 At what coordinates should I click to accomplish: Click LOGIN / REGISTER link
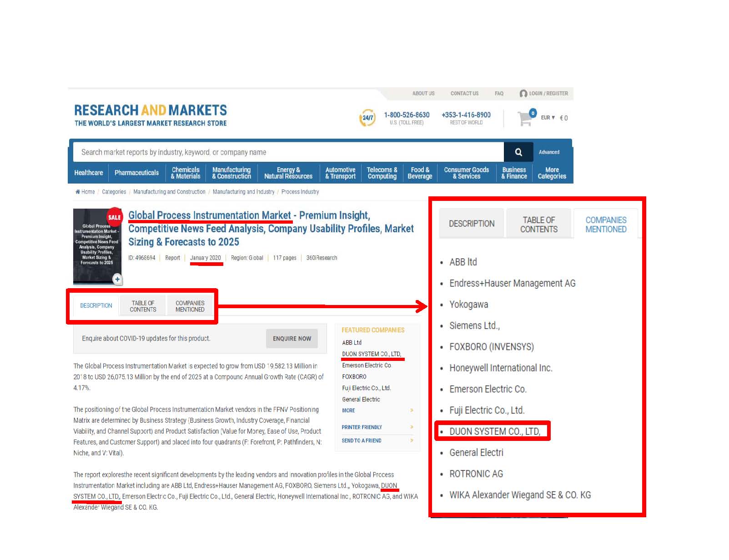[548, 94]
